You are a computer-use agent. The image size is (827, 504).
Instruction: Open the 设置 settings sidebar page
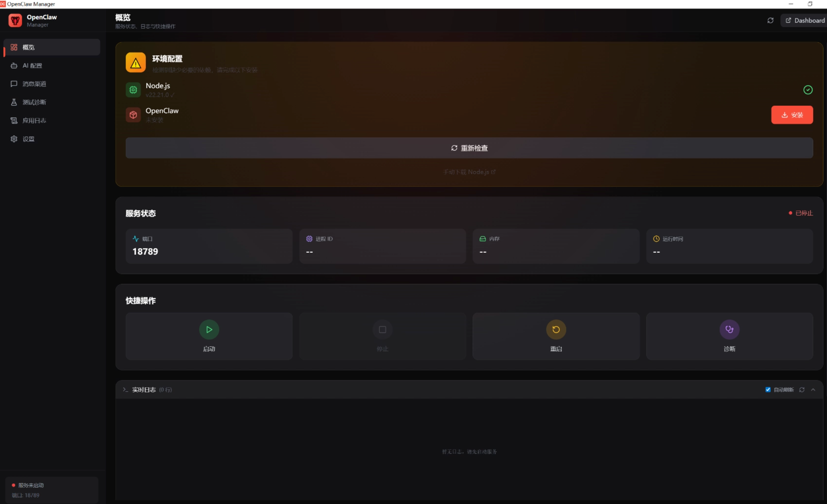pos(28,139)
